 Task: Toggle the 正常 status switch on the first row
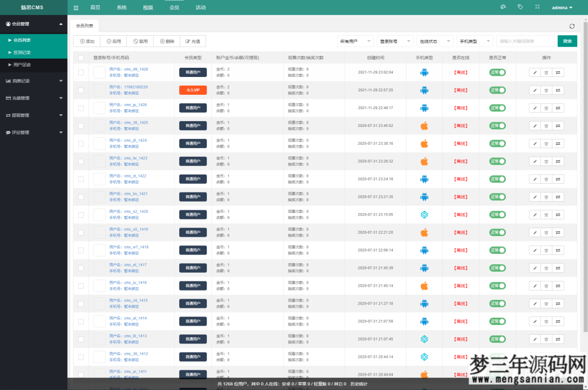(x=497, y=72)
